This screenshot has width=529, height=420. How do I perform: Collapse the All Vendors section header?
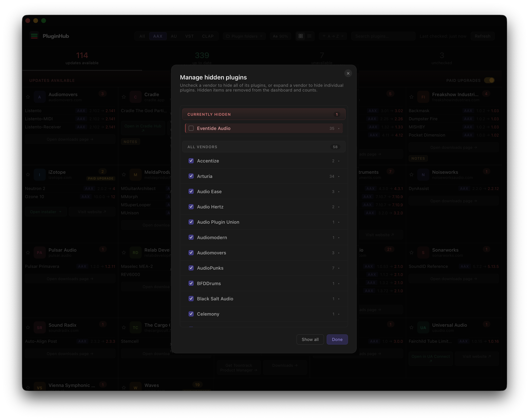[x=264, y=147]
